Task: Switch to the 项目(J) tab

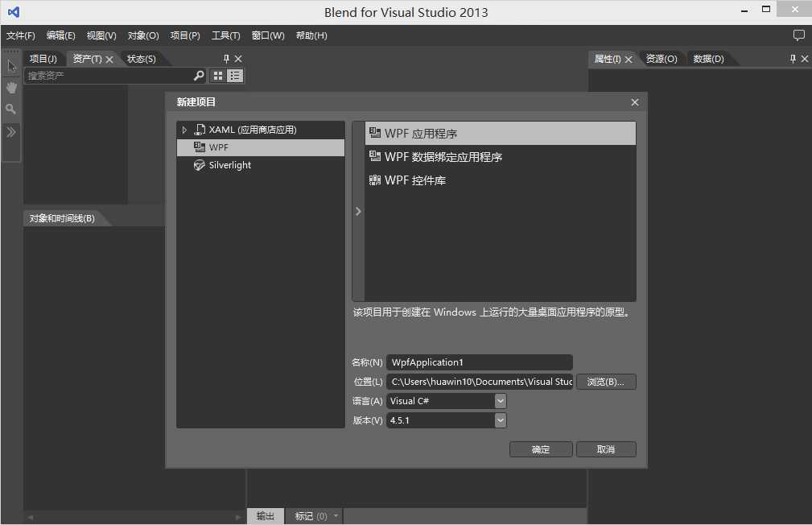Action: 43,59
